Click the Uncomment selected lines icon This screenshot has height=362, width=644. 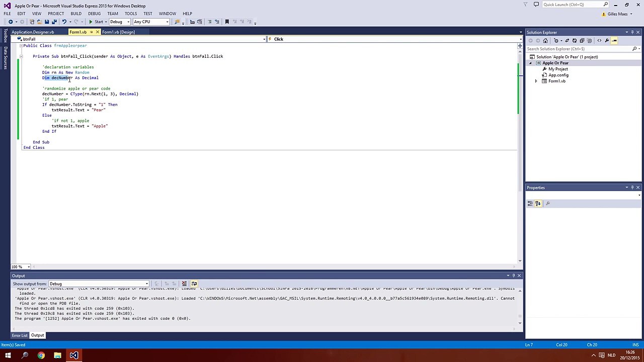click(x=216, y=22)
